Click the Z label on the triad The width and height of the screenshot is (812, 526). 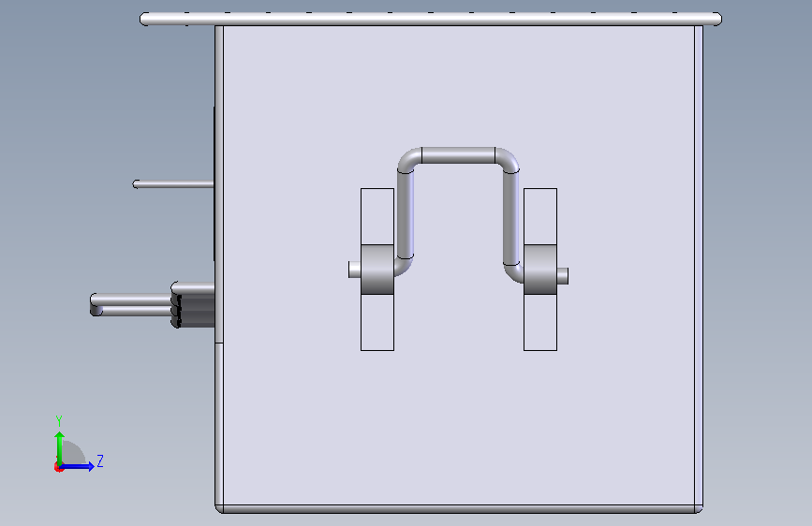click(x=100, y=460)
